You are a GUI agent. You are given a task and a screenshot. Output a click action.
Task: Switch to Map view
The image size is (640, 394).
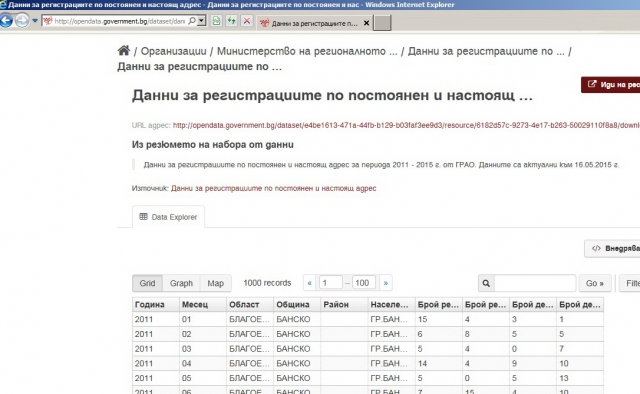coord(216,283)
